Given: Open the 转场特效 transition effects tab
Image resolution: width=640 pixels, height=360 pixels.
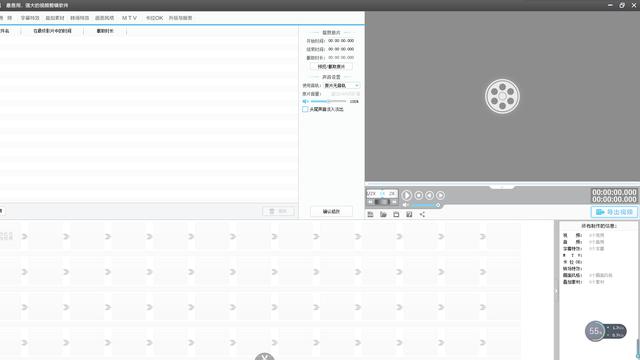Looking at the screenshot, I should click(80, 18).
